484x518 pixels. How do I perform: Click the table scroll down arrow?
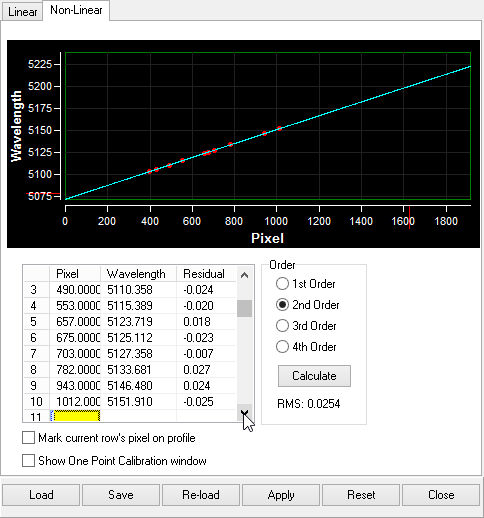point(244,413)
